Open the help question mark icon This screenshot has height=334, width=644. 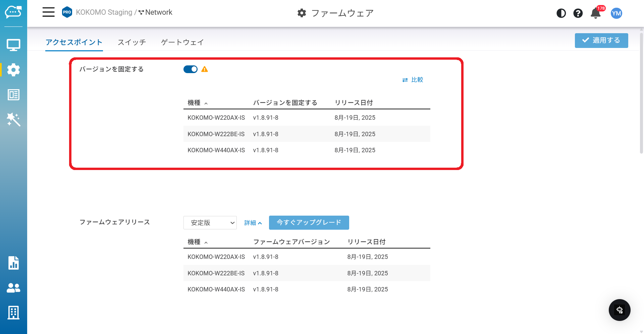pos(578,13)
